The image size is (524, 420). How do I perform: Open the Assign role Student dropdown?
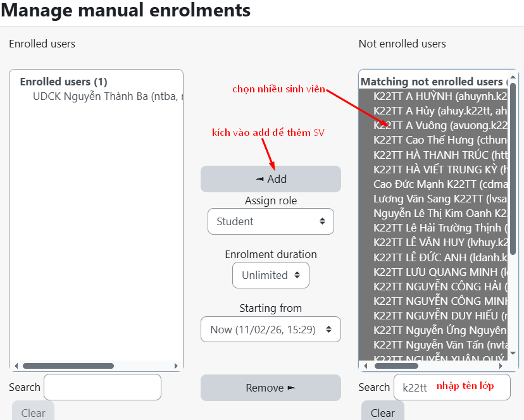click(x=271, y=221)
